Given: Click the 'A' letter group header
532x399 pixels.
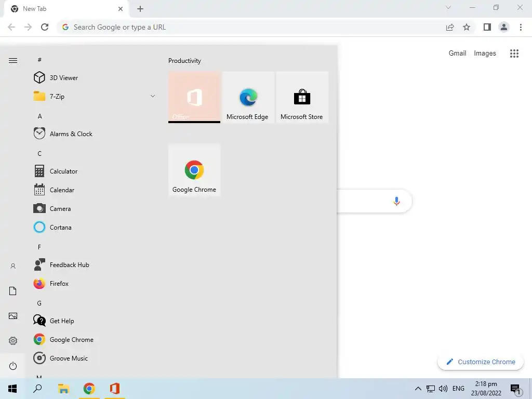Looking at the screenshot, I should pyautogui.click(x=39, y=116).
